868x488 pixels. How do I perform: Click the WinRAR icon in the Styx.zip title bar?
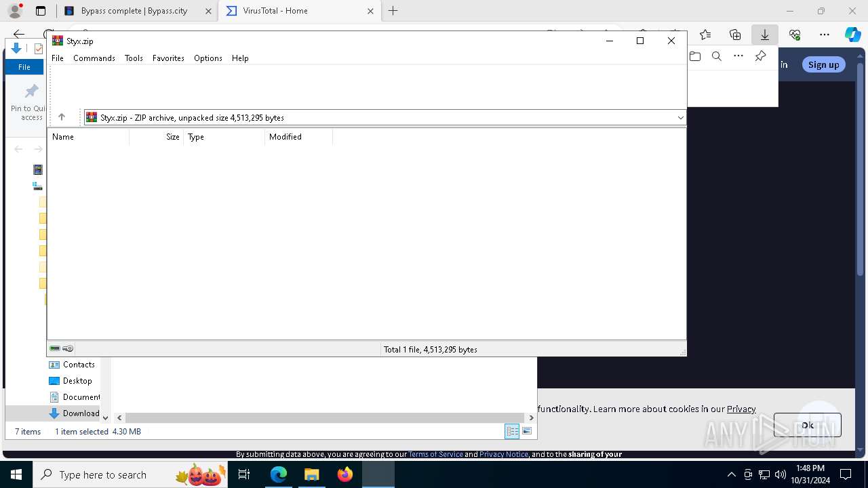coord(58,41)
